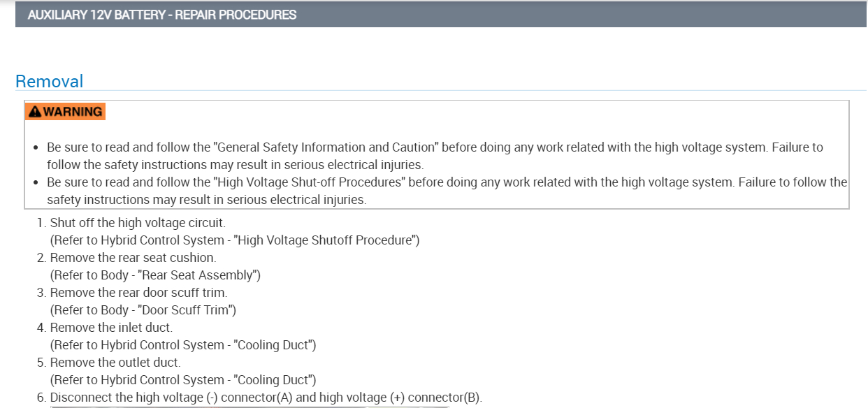Click the first warning bullet point marker
This screenshot has width=868, height=408.
(37, 148)
